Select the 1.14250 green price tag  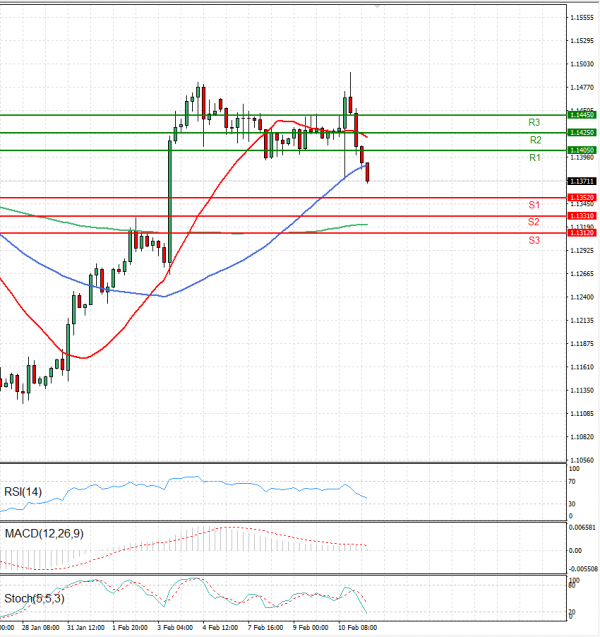(x=582, y=132)
